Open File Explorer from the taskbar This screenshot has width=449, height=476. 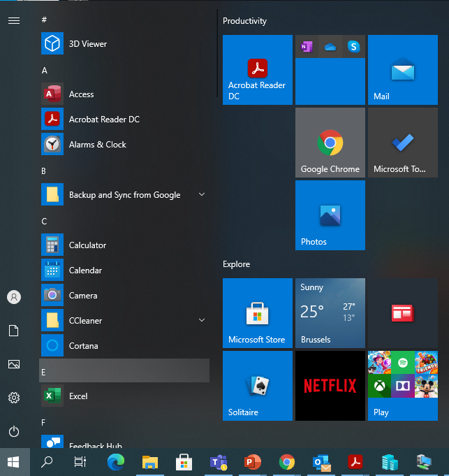click(x=150, y=462)
